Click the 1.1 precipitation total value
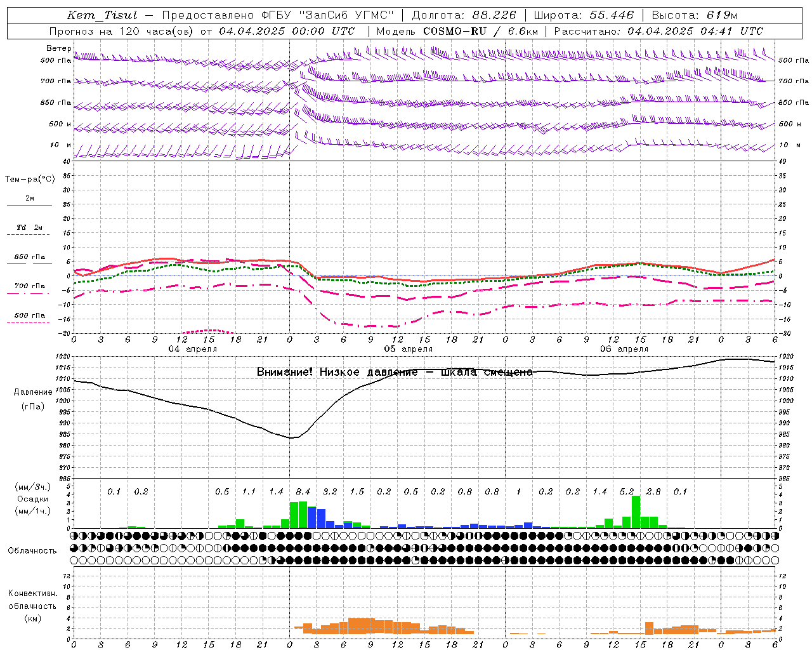The width and height of the screenshot is (812, 650). click(249, 492)
